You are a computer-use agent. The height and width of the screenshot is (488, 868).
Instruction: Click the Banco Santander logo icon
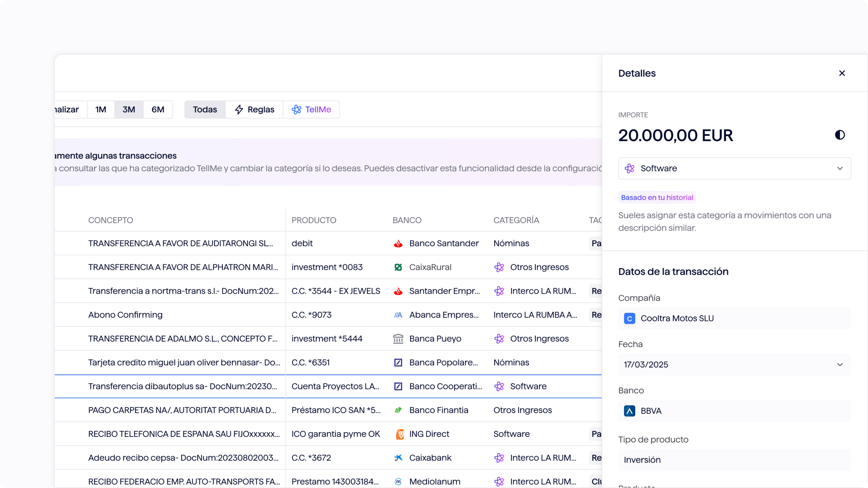[398, 243]
